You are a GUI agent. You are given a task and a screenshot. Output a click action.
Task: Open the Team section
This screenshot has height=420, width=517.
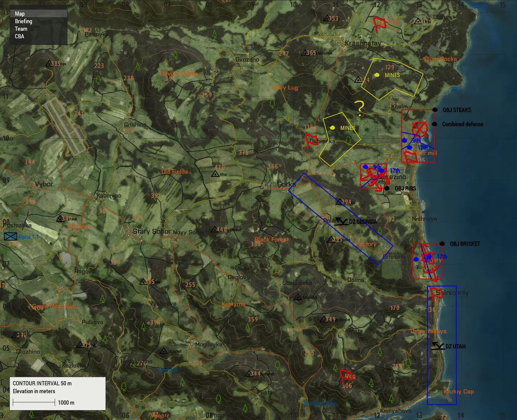(x=21, y=29)
